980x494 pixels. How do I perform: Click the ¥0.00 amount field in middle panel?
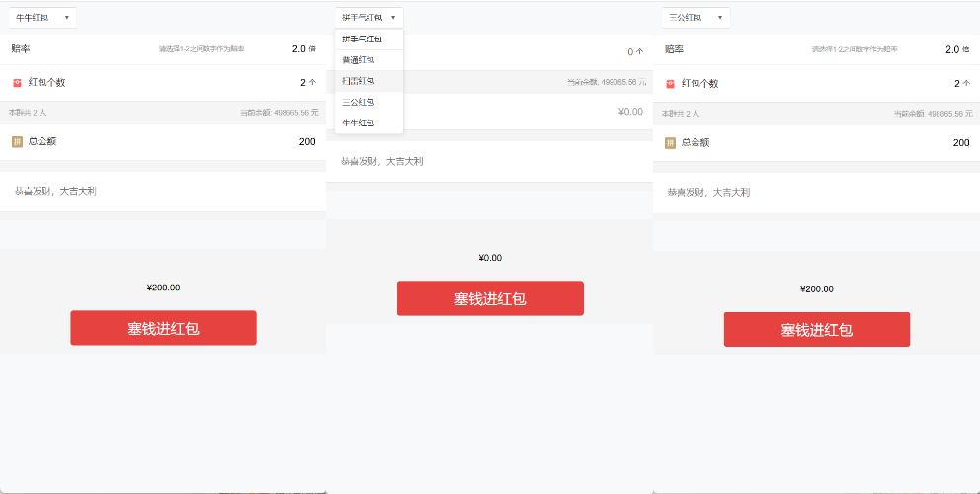point(629,112)
